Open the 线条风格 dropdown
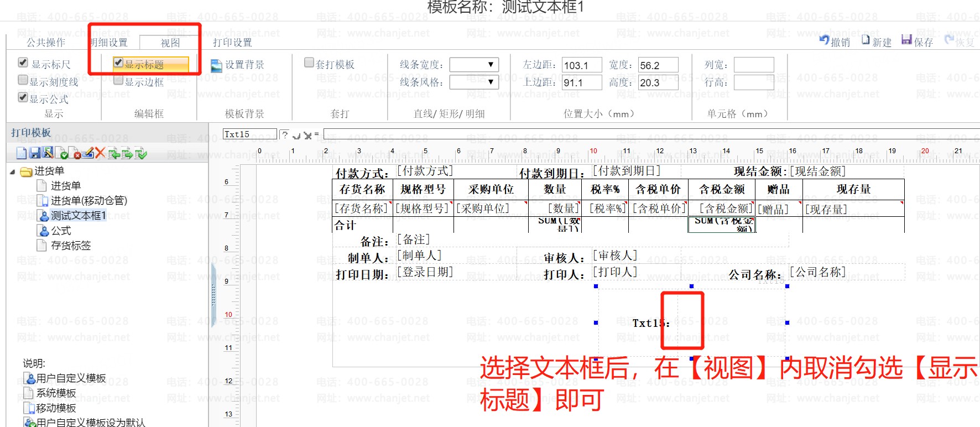The height and width of the screenshot is (427, 980). click(474, 82)
